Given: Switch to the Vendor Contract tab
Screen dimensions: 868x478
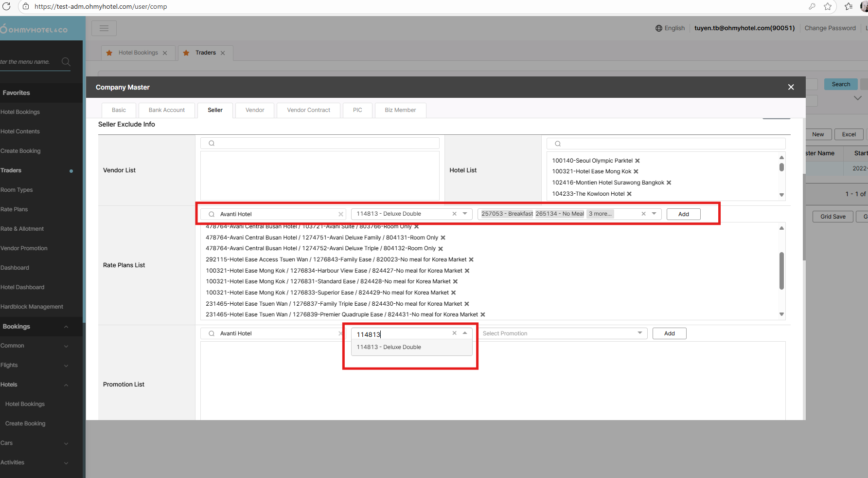Looking at the screenshot, I should tap(308, 110).
